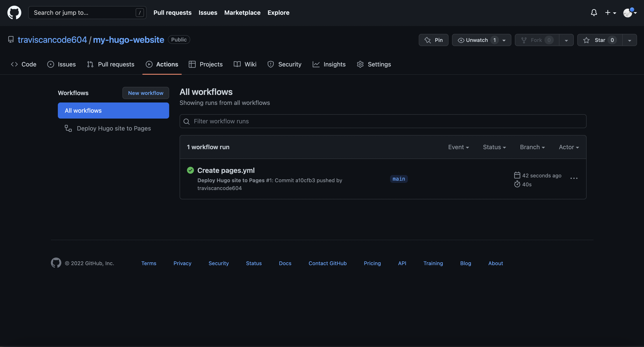Open the three-dot menu for Create pages.yml run
The width and height of the screenshot is (644, 347).
point(574,178)
